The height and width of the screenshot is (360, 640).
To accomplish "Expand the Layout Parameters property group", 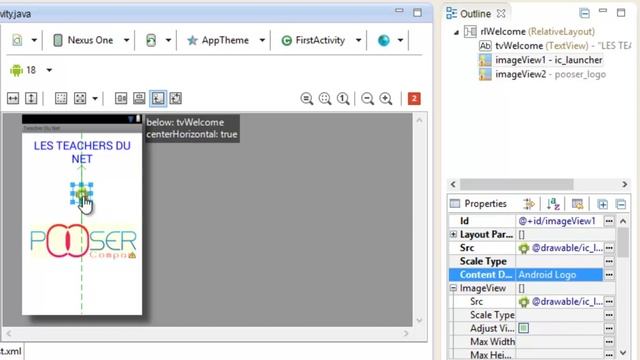I will click(453, 234).
